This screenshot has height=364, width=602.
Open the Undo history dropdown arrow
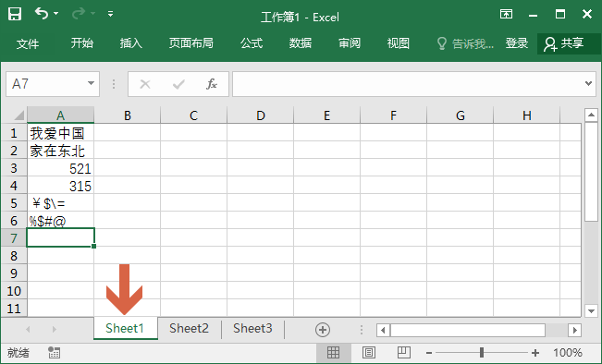56,14
